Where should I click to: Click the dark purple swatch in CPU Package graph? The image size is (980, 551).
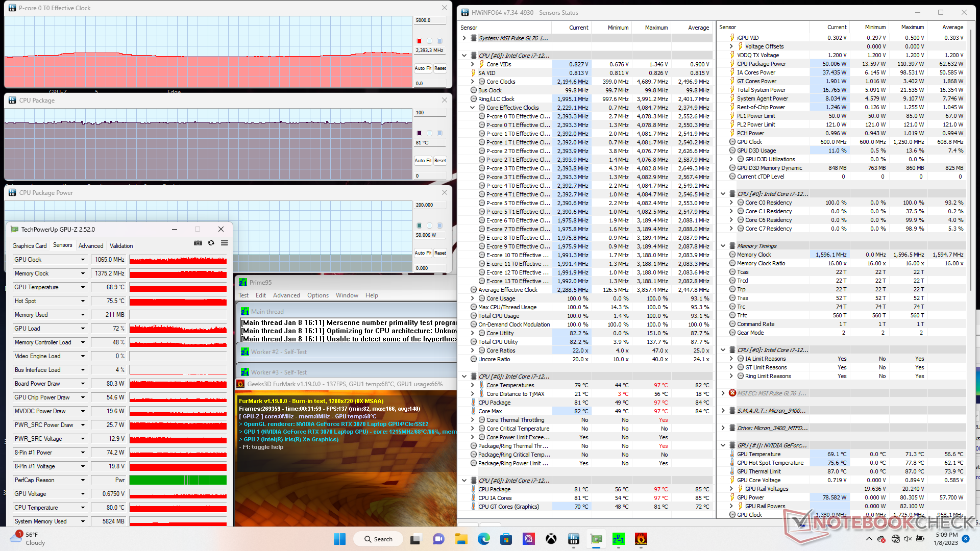419,133
